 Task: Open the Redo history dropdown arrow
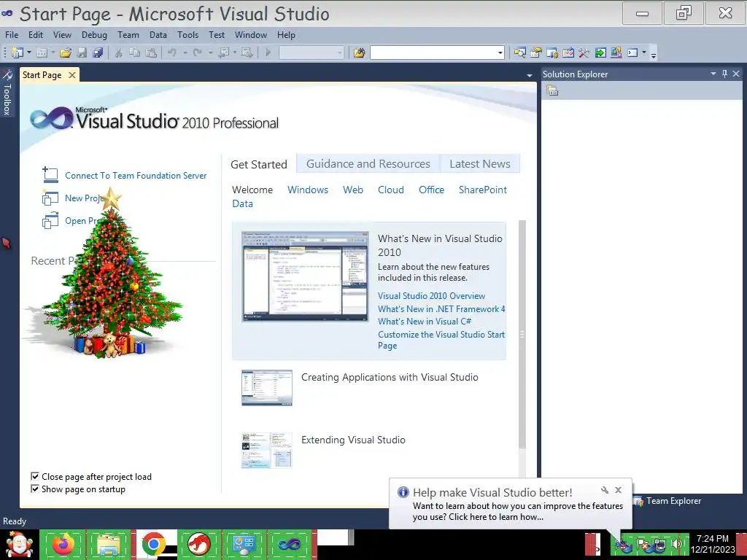[210, 52]
